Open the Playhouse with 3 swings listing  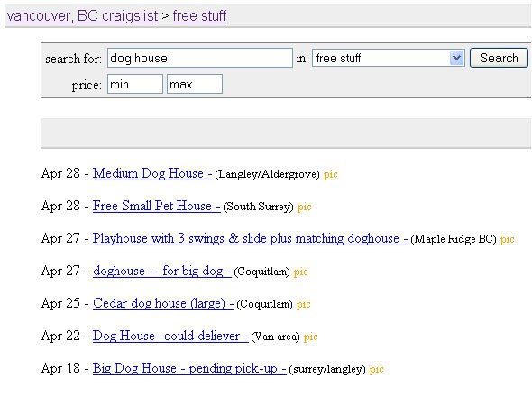[250, 238]
